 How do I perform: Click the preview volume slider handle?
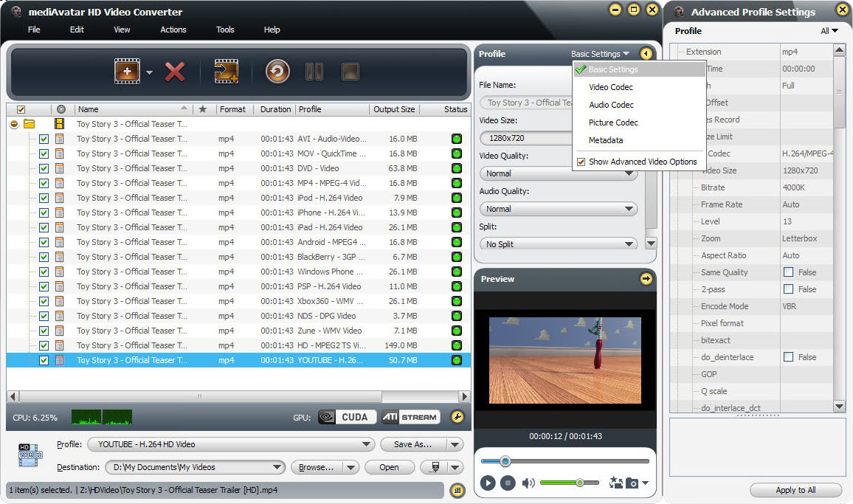(x=580, y=482)
